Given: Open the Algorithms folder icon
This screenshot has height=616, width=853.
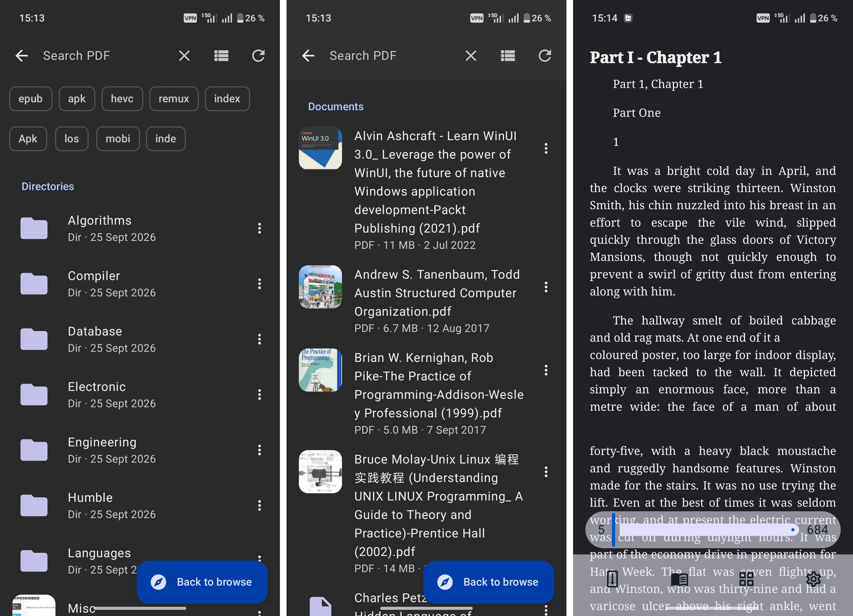Looking at the screenshot, I should (34, 228).
